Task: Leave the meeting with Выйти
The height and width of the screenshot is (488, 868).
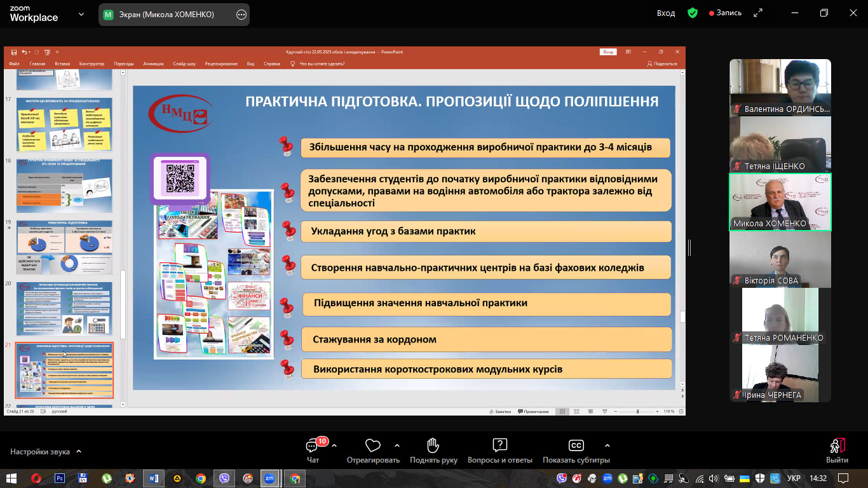Action: 837,451
